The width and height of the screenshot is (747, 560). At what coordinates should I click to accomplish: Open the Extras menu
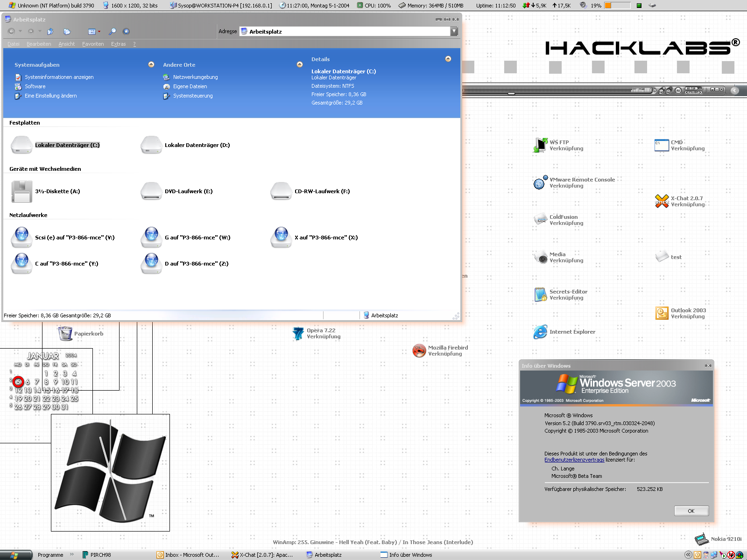(118, 44)
